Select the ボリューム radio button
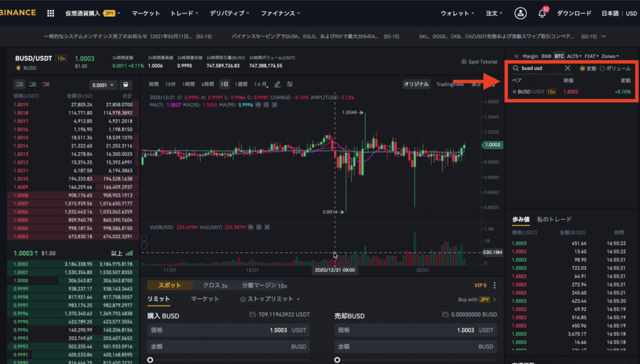Viewport: 640px width, 364px height. (602, 69)
